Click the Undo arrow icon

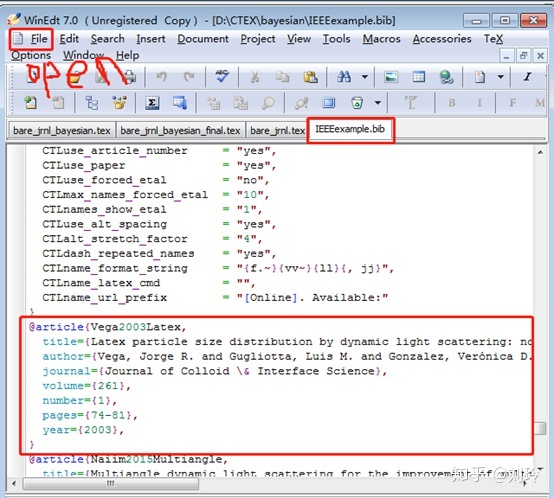tap(161, 77)
